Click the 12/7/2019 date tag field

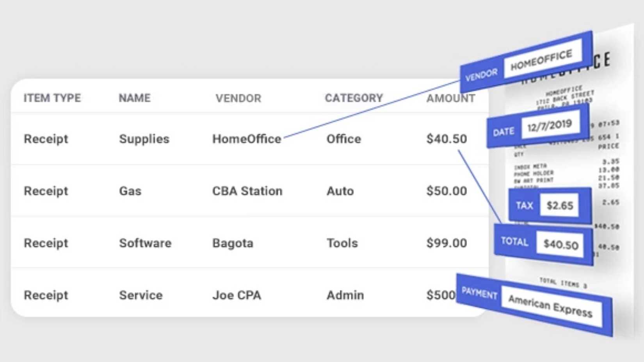(x=550, y=126)
